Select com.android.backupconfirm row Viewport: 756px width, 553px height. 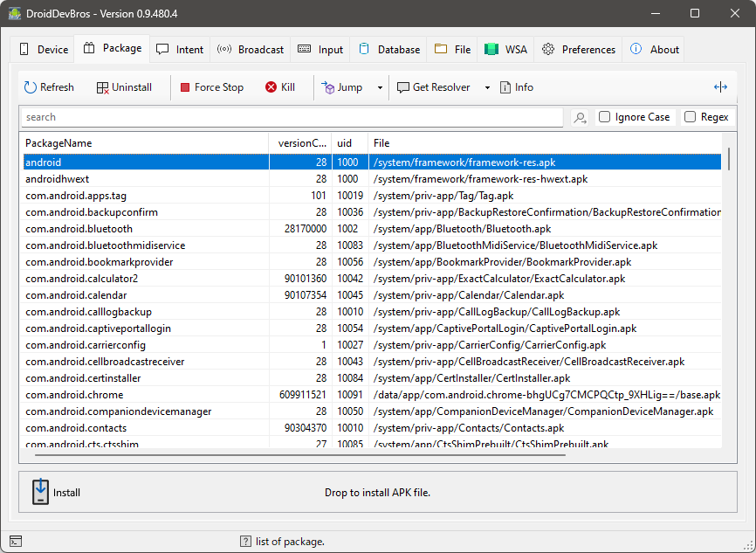pos(371,212)
